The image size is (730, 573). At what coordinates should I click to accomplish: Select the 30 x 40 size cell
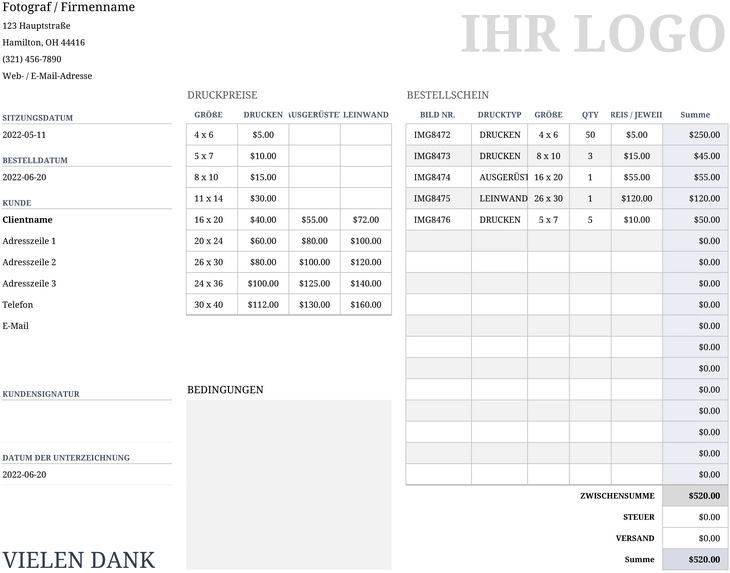tap(212, 305)
